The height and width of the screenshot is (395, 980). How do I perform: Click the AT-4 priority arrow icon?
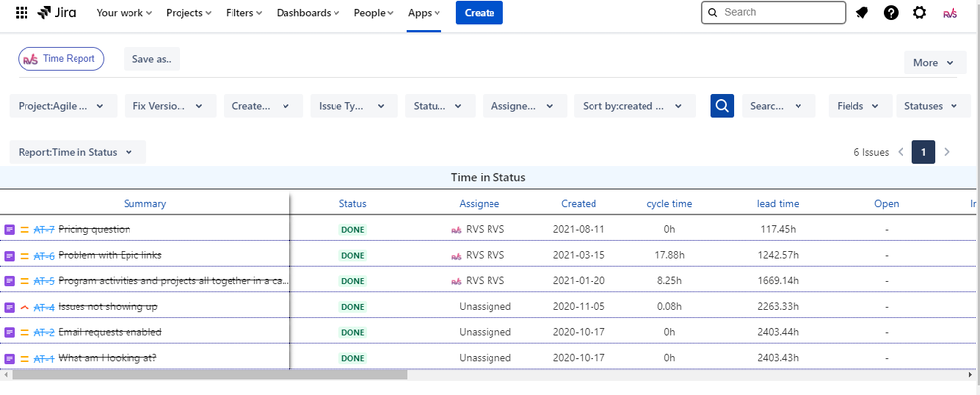click(x=25, y=307)
